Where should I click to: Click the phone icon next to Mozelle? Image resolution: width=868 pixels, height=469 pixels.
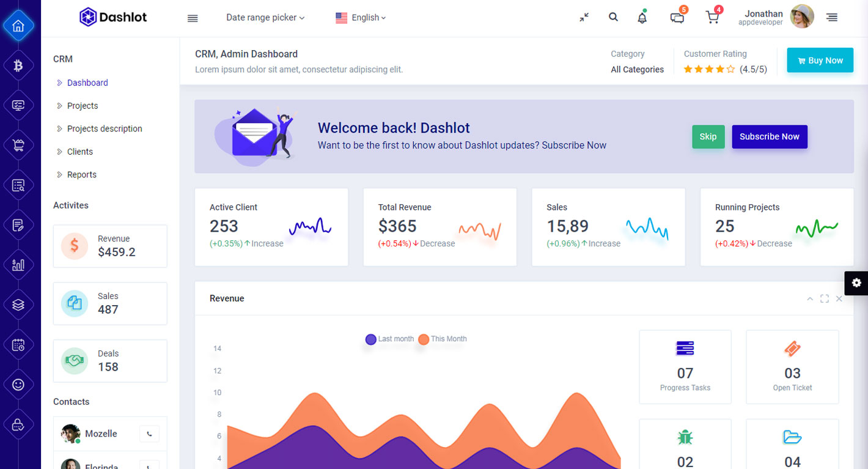click(x=149, y=434)
